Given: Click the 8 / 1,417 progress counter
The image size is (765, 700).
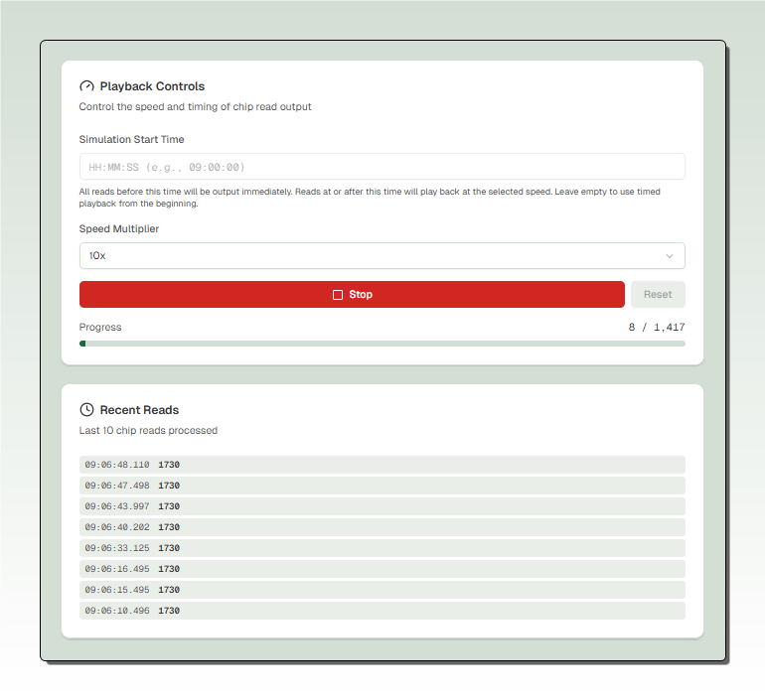Looking at the screenshot, I should [x=656, y=327].
